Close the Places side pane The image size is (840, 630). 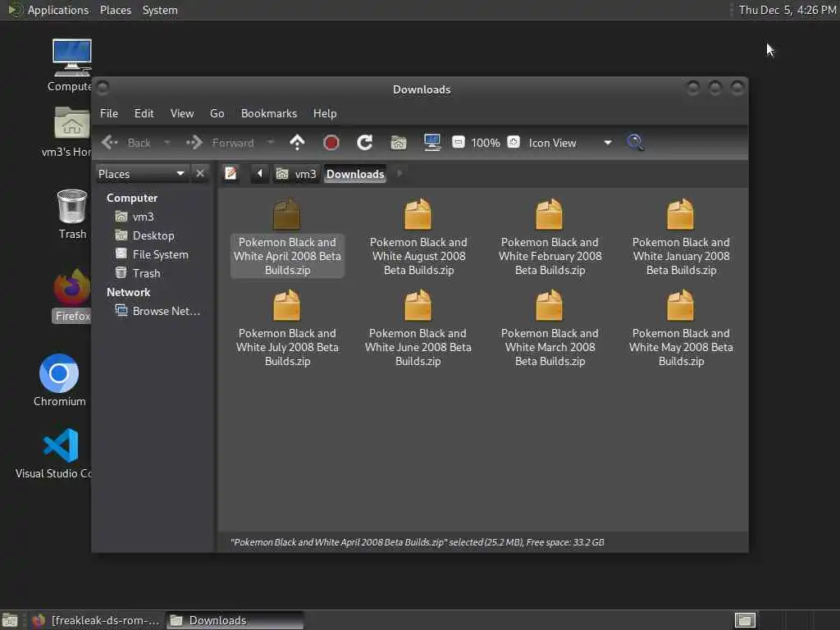[200, 174]
